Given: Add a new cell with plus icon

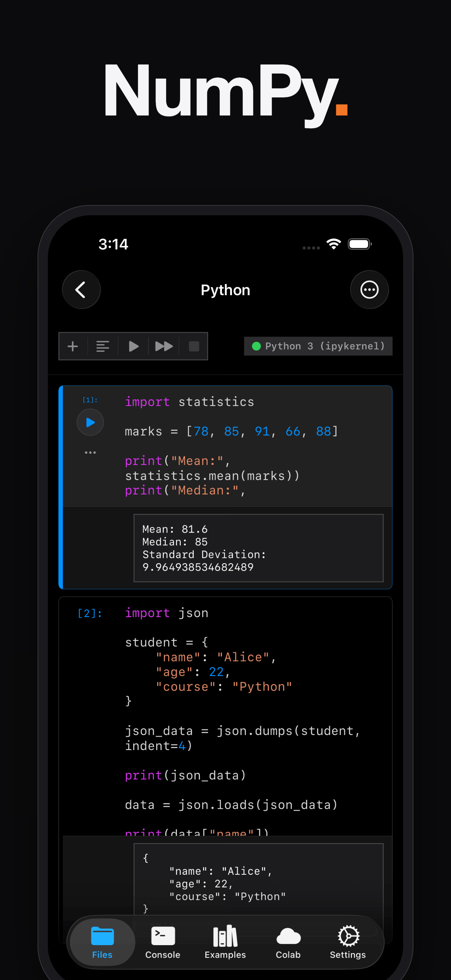Looking at the screenshot, I should click(73, 346).
